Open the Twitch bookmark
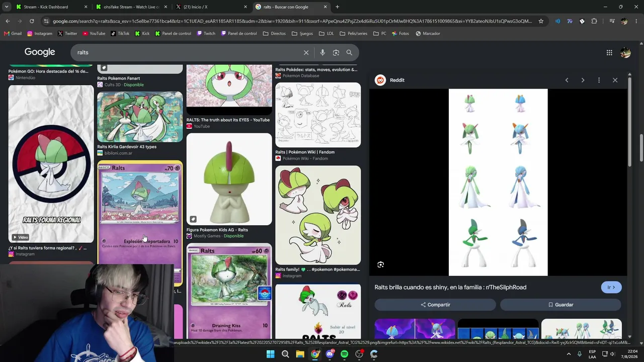Viewport: 644px width, 362px height. [206, 34]
